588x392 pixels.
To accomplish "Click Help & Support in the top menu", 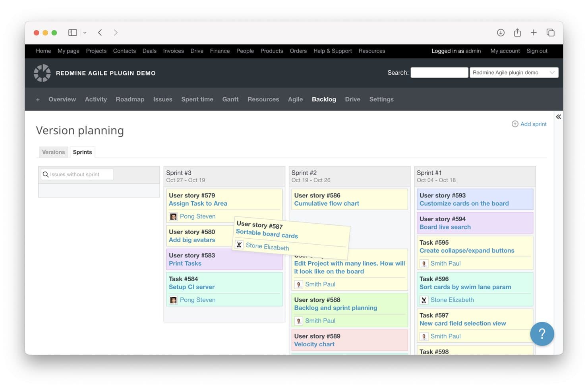I will pos(333,51).
